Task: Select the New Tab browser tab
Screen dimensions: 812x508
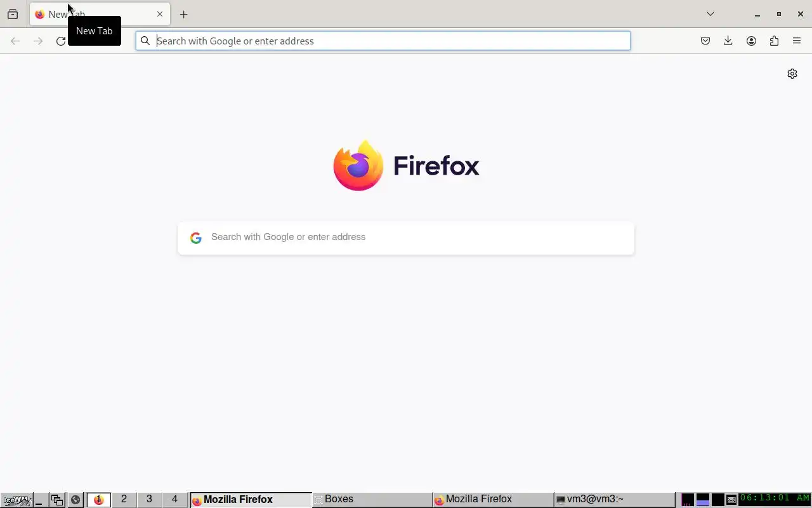Action: (x=100, y=14)
